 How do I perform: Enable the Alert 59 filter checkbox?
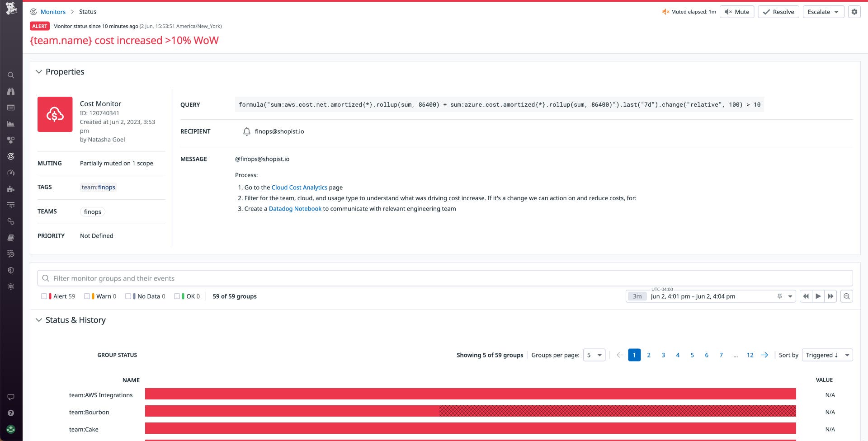tap(44, 296)
